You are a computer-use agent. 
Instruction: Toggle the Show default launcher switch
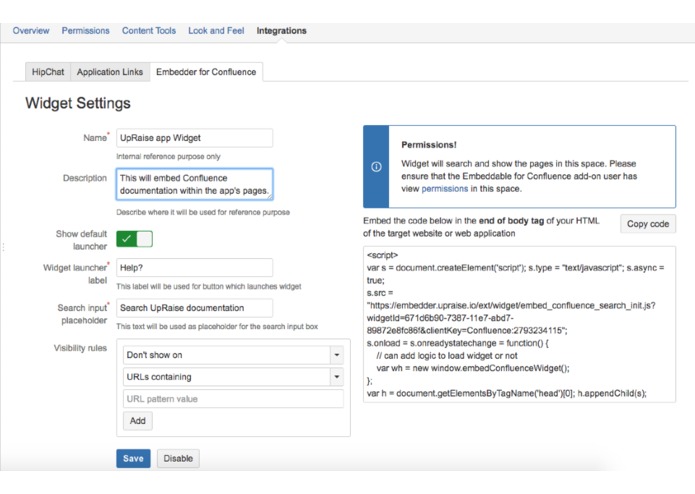tap(134, 239)
